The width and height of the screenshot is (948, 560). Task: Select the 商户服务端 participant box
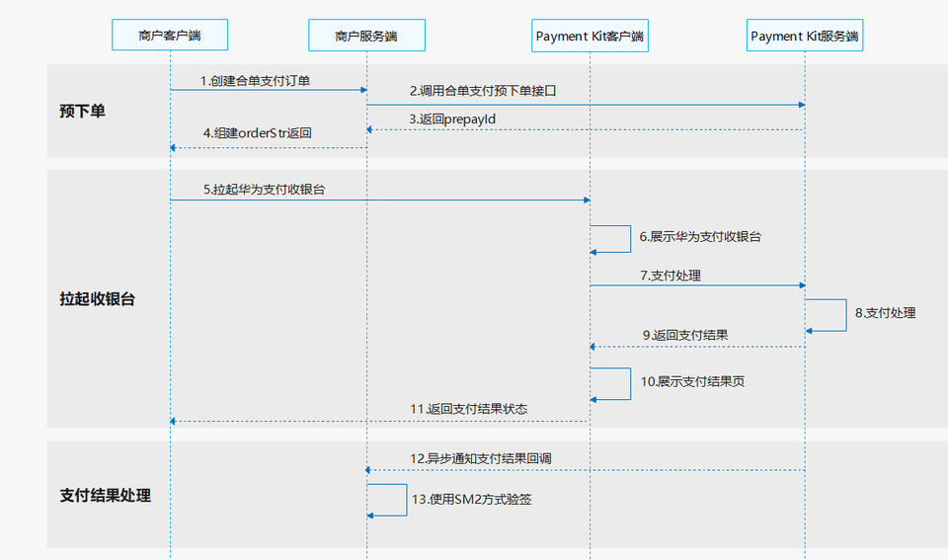[366, 36]
